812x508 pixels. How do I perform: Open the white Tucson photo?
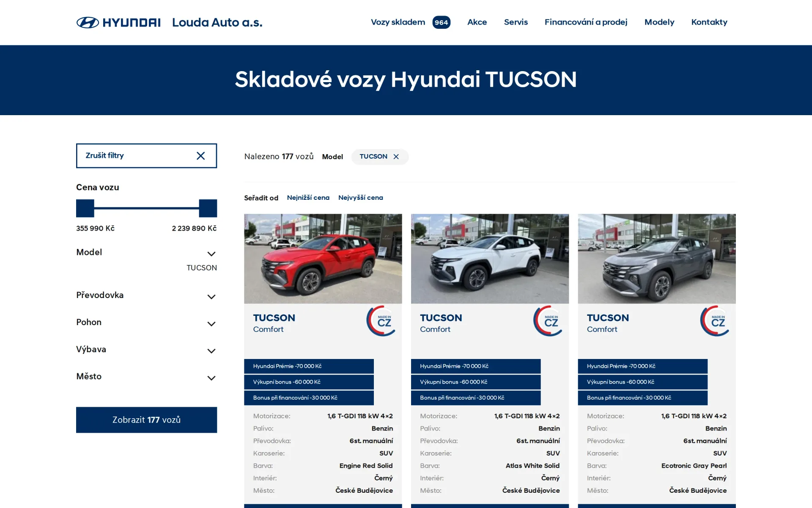(x=490, y=259)
